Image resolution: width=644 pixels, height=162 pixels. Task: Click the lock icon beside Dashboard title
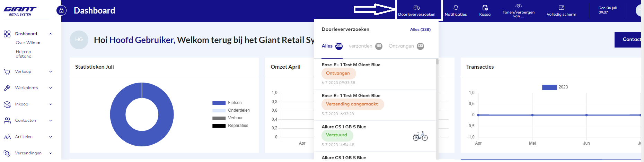[x=61, y=10]
